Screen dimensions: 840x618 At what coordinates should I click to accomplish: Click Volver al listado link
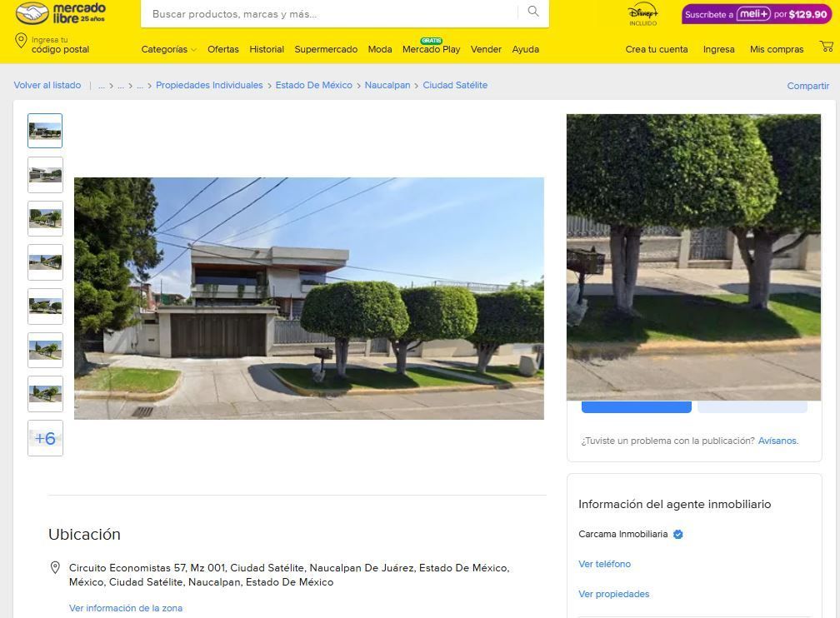coord(47,85)
